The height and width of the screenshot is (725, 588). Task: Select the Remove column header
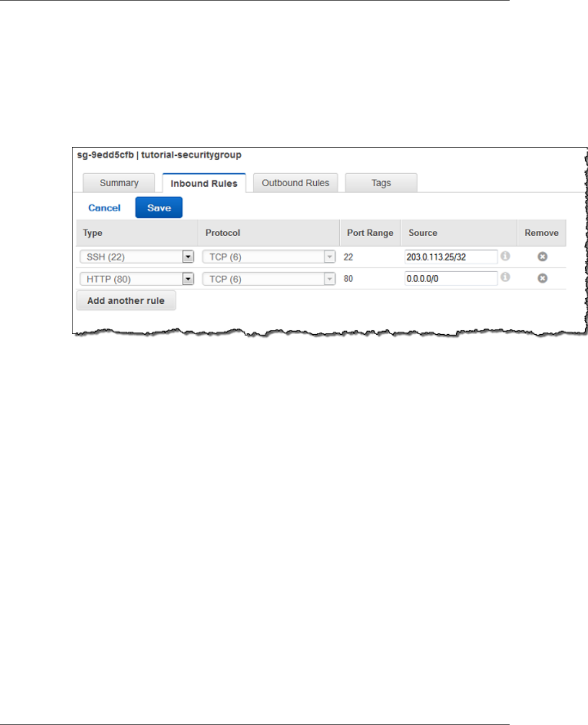[x=542, y=233]
